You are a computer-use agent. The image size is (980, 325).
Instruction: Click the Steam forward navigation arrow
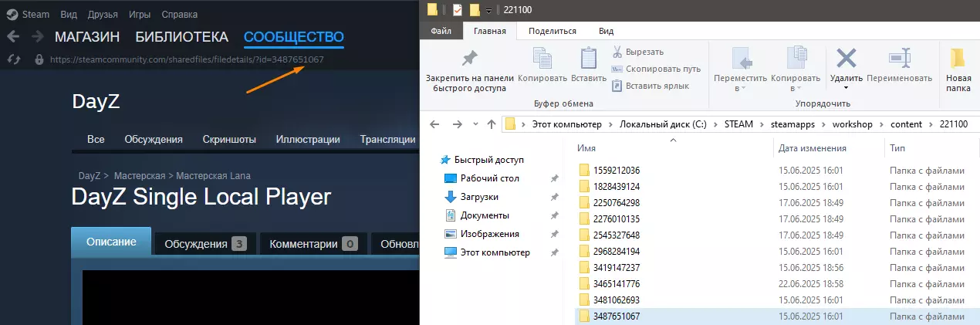(x=36, y=37)
